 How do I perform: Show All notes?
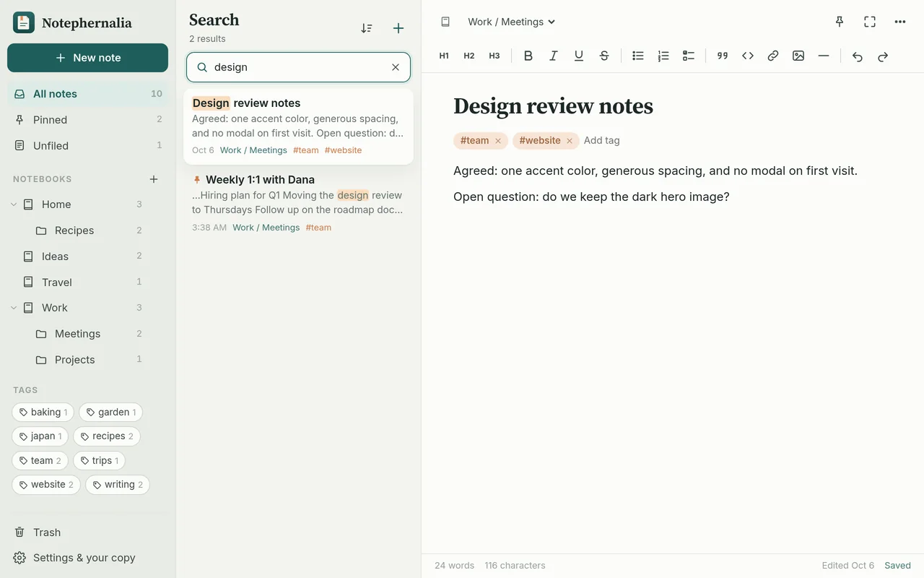point(87,94)
